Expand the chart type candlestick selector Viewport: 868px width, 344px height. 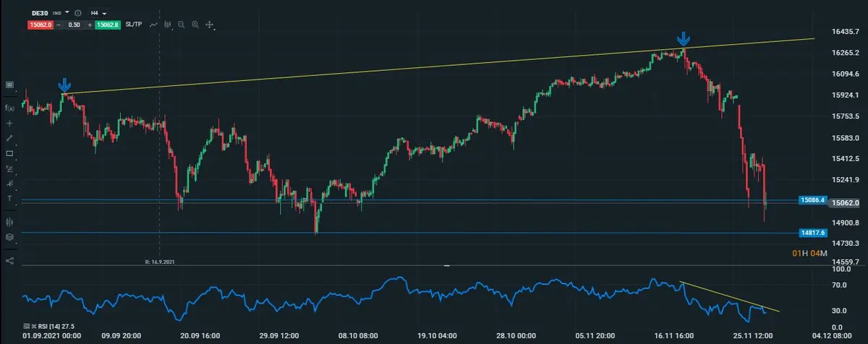(169, 25)
